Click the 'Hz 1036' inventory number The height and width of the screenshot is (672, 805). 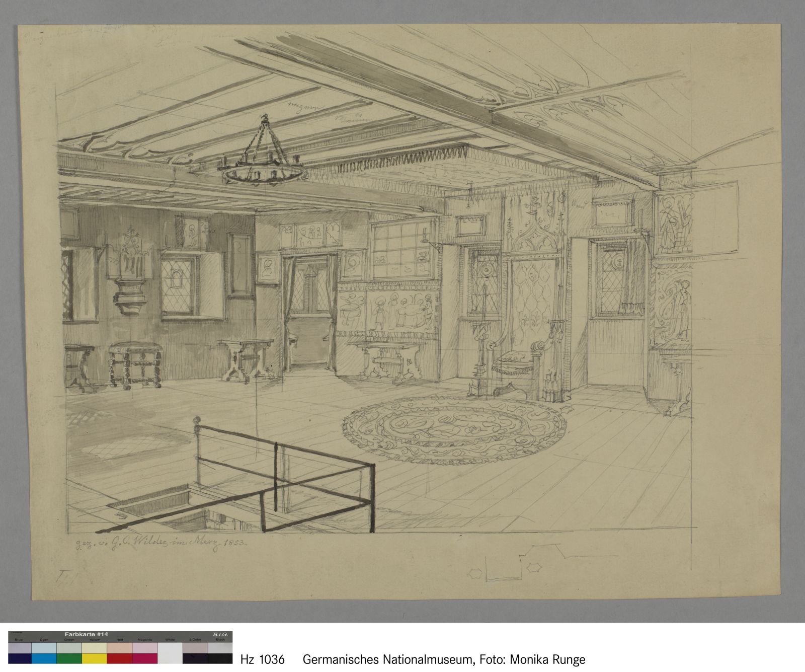tap(263, 659)
